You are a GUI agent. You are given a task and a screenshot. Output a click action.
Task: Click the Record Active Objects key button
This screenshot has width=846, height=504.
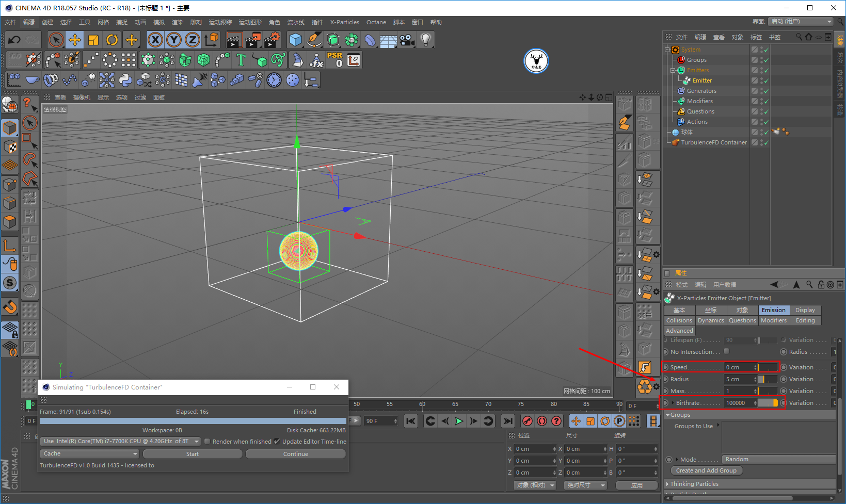pos(528,421)
